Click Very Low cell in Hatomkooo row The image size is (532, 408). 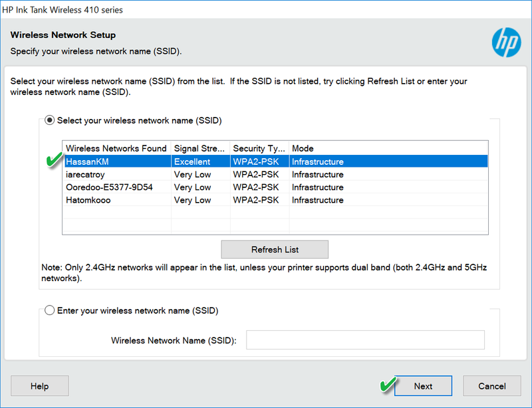pos(201,200)
